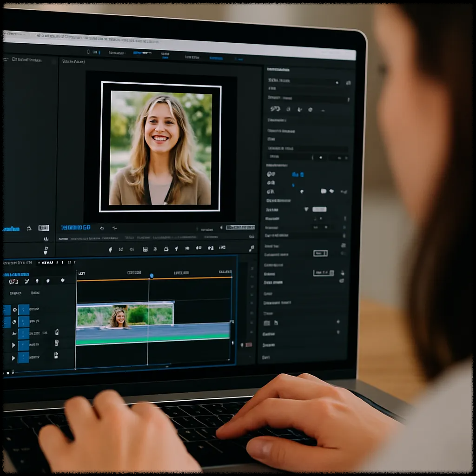Select the green audio strip in the timeline
Viewport: 476px width, 476px height.
coord(152,340)
